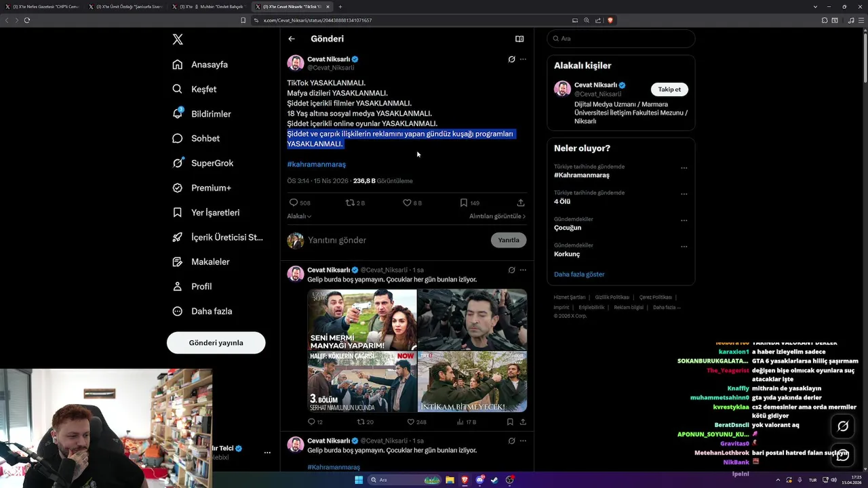The width and height of the screenshot is (868, 488).
Task: Open Anasayfa from the left sidebar
Action: pyautogui.click(x=200, y=64)
